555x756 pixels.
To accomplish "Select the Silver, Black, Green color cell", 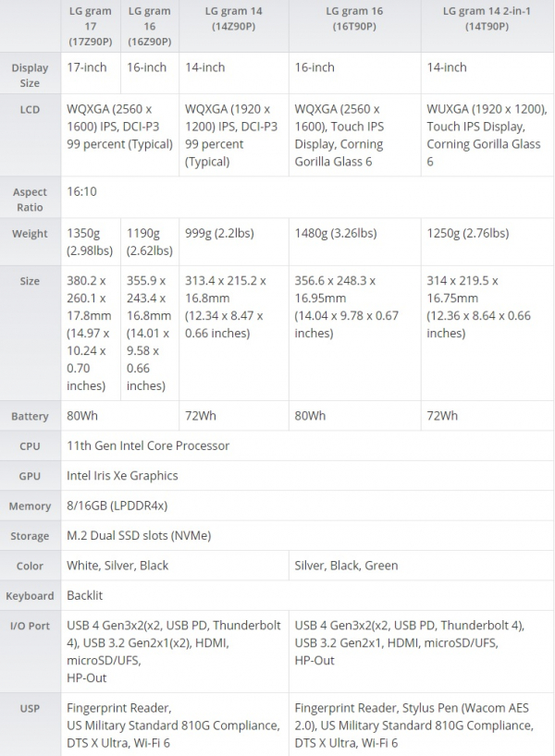I will 421,565.
